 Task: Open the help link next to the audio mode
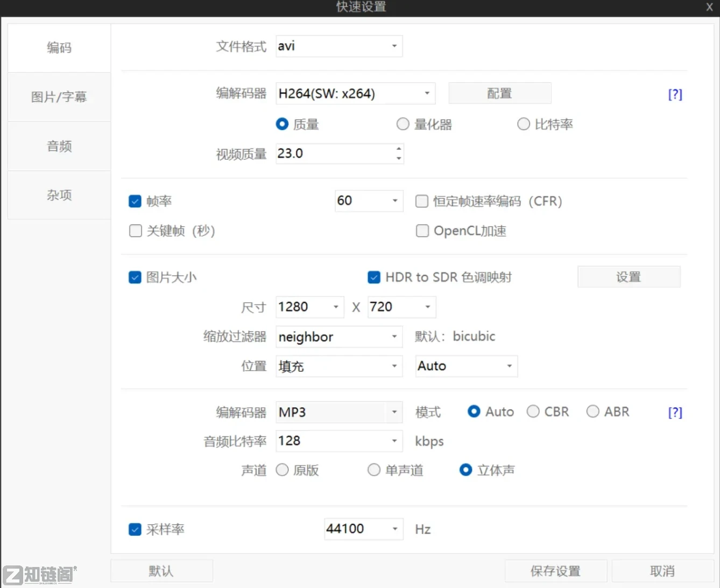[675, 412]
